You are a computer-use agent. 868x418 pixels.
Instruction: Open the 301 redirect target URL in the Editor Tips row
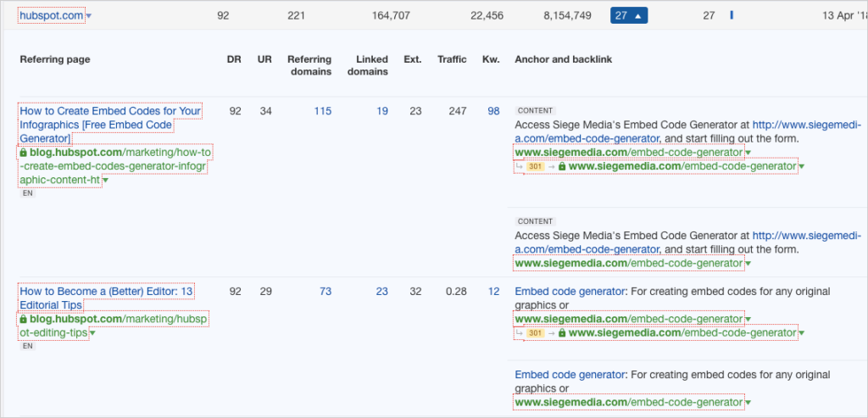point(682,332)
